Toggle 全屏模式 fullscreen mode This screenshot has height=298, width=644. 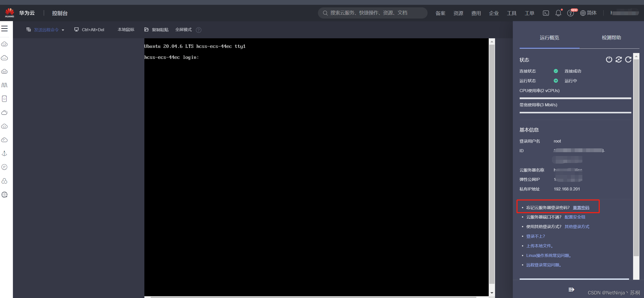click(183, 30)
